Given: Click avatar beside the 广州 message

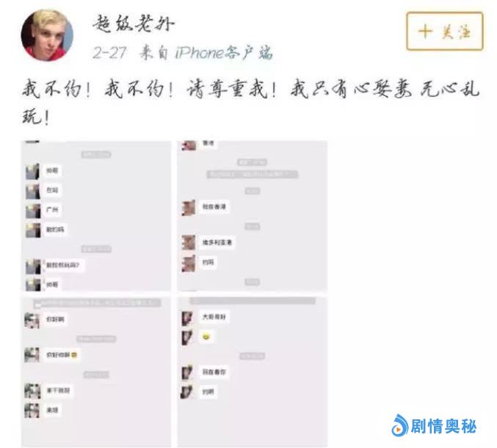Looking at the screenshot, I should pyautogui.click(x=33, y=211).
